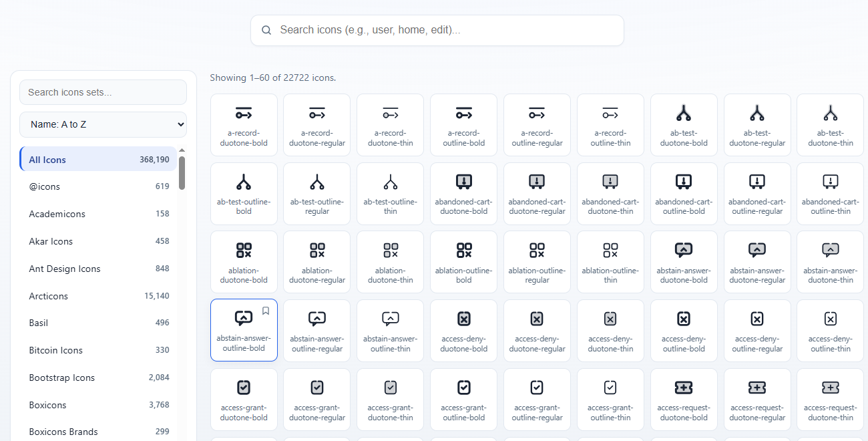Open the Bootstrap Icons set
The width and height of the screenshot is (868, 441).
[x=98, y=378]
